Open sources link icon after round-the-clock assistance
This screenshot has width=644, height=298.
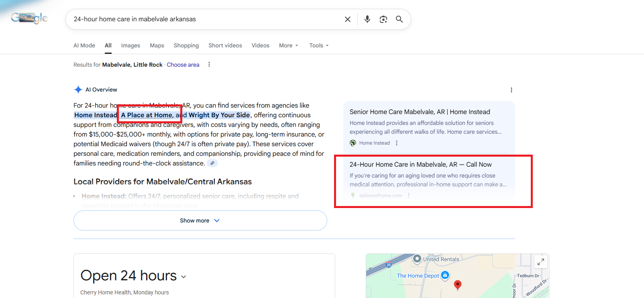point(212,163)
